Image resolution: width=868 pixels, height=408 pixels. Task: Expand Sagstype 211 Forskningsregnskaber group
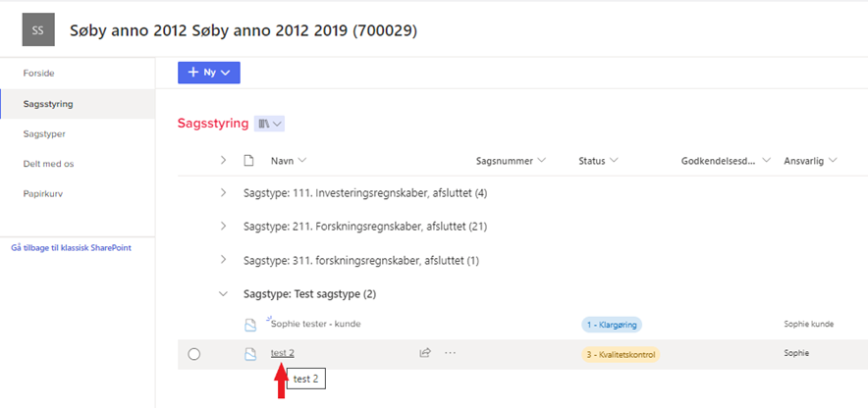[223, 226]
